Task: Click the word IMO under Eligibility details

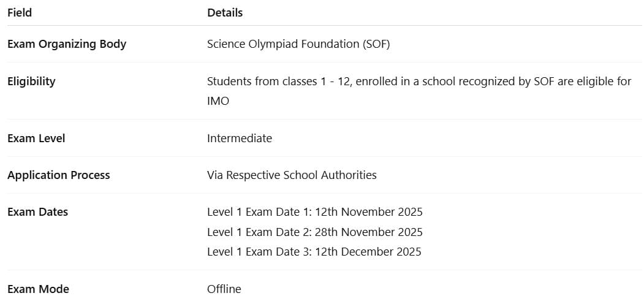Action: tap(218, 101)
